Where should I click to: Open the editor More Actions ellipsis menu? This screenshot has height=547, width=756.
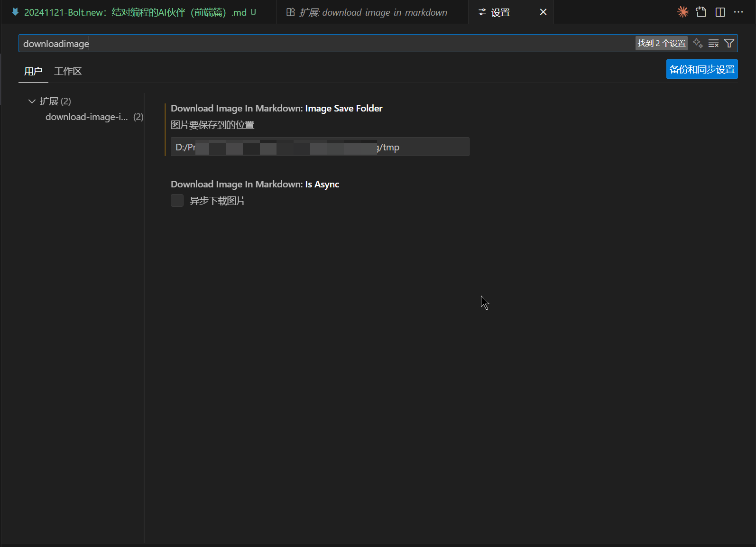click(x=738, y=12)
